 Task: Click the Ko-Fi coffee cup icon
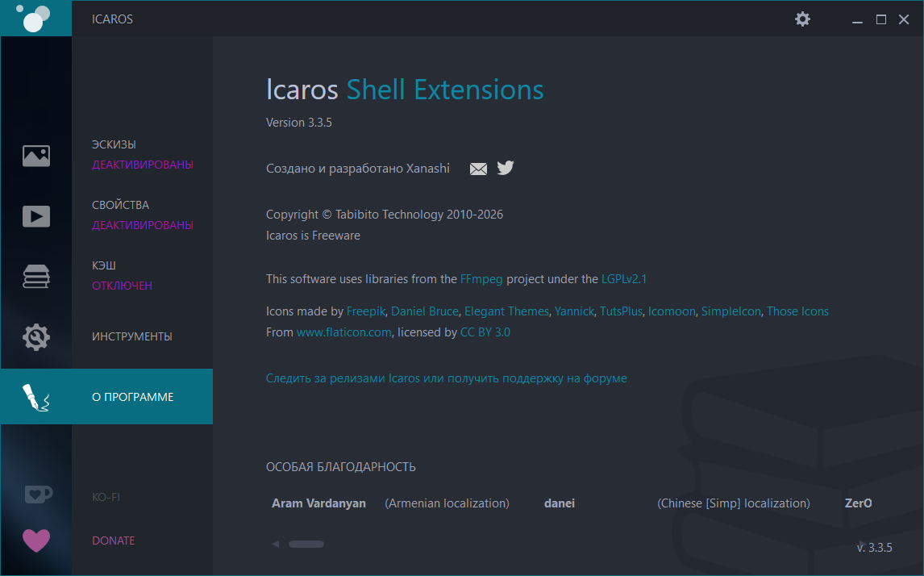click(x=37, y=494)
